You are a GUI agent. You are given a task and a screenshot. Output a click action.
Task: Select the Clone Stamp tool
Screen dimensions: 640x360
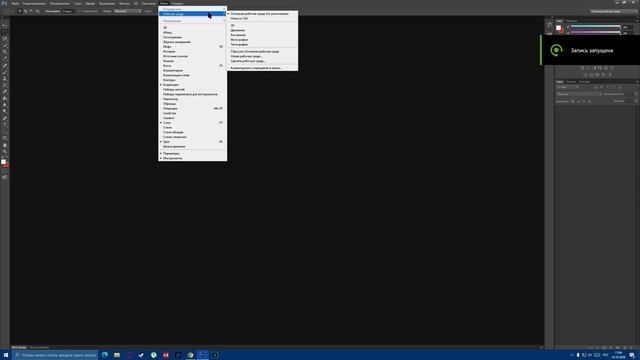[5, 78]
